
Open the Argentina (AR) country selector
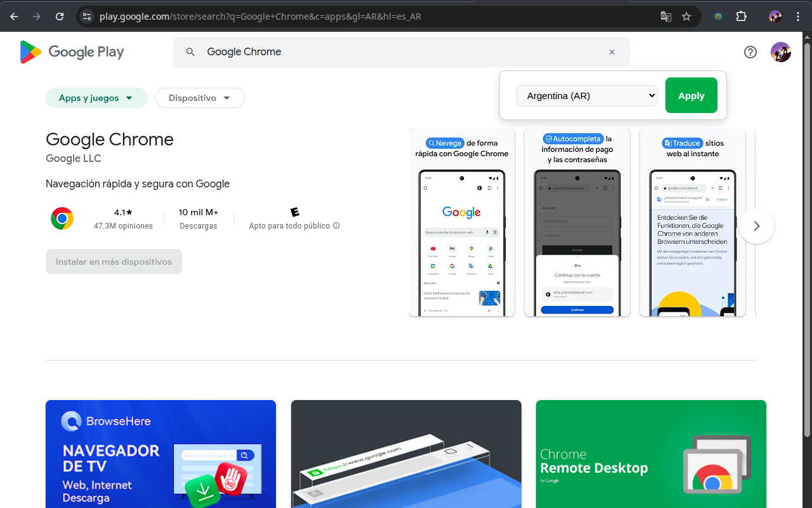click(x=587, y=96)
